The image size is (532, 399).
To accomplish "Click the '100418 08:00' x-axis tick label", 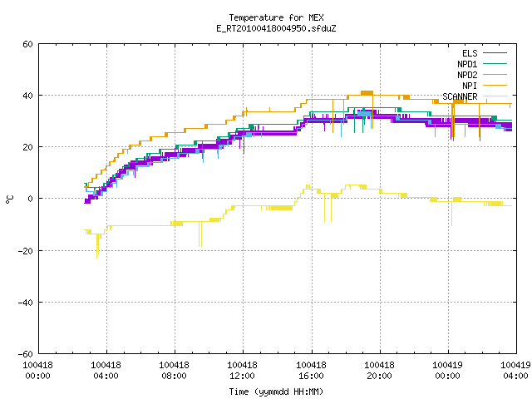I will [x=174, y=371].
